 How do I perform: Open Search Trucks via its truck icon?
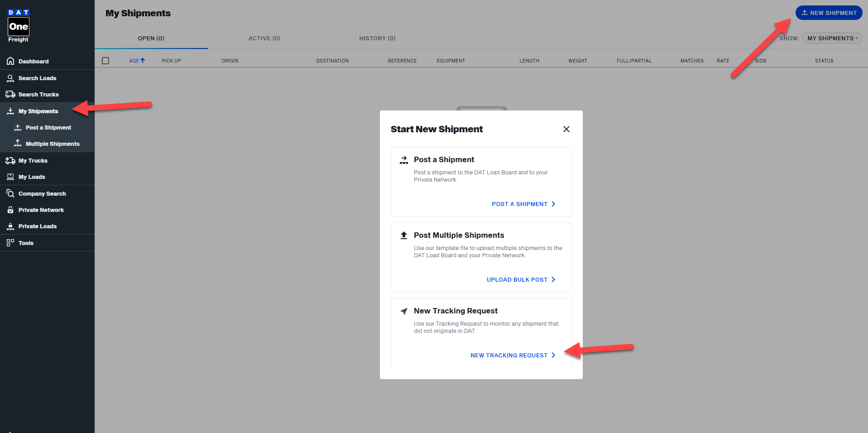tap(10, 94)
